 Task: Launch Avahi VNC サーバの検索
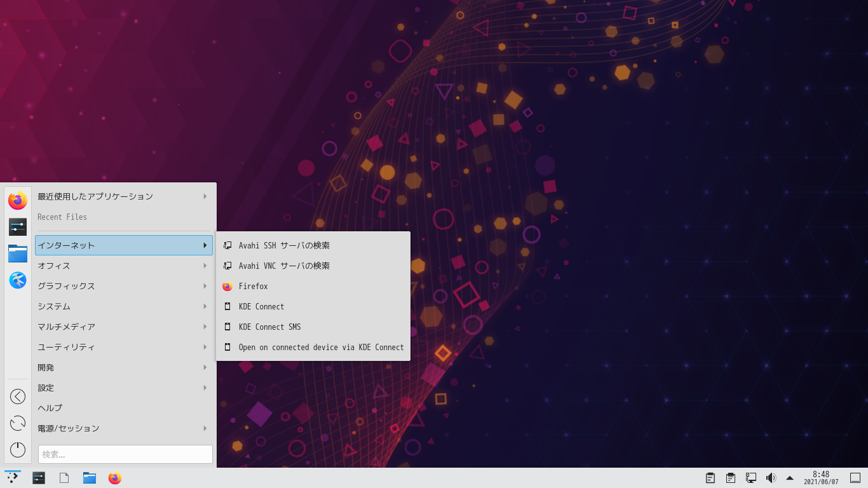click(x=313, y=266)
